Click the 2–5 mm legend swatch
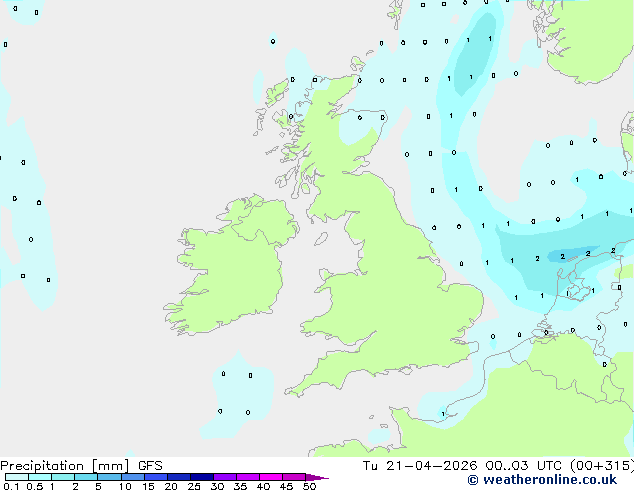Viewport: 634px width, 490px height. 86,477
